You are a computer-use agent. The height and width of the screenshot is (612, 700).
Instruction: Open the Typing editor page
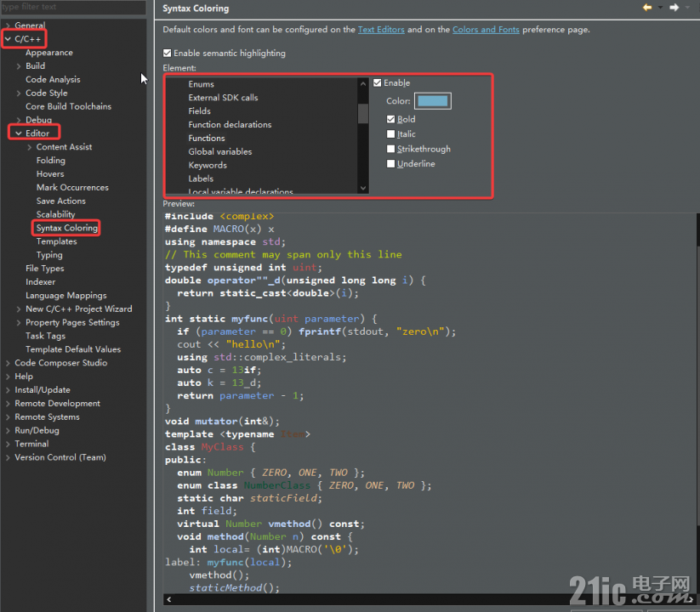(x=49, y=255)
